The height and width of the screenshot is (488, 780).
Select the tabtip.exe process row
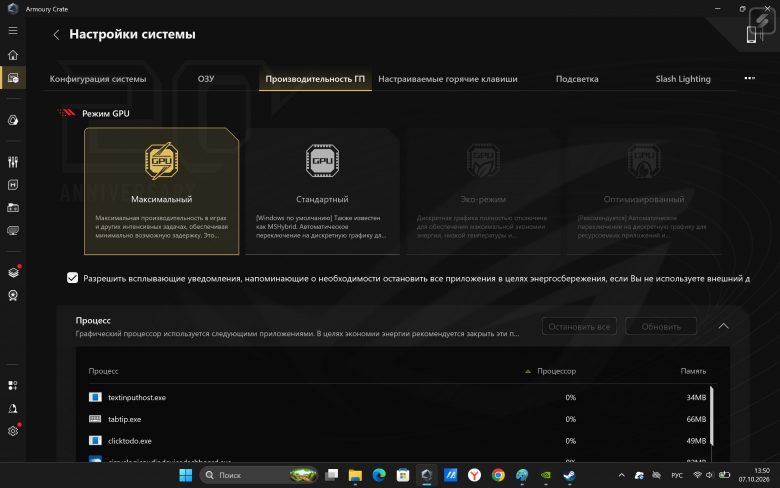400,419
